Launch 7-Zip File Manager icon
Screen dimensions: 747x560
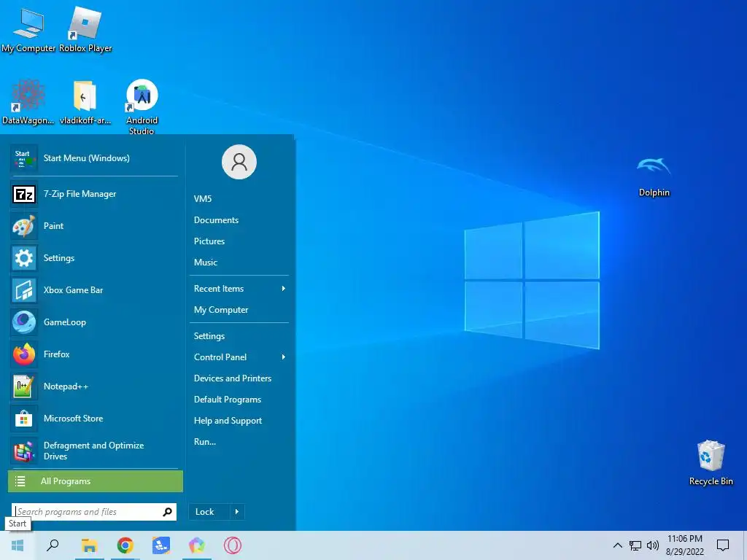[x=24, y=194]
